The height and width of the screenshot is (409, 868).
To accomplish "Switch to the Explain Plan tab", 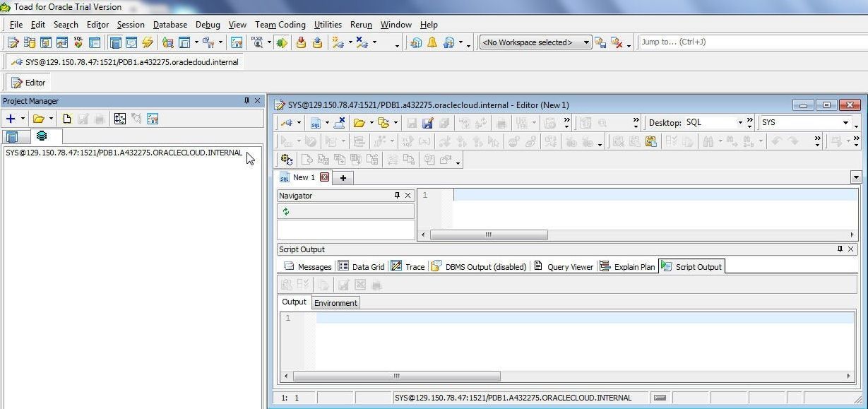I will 627,266.
